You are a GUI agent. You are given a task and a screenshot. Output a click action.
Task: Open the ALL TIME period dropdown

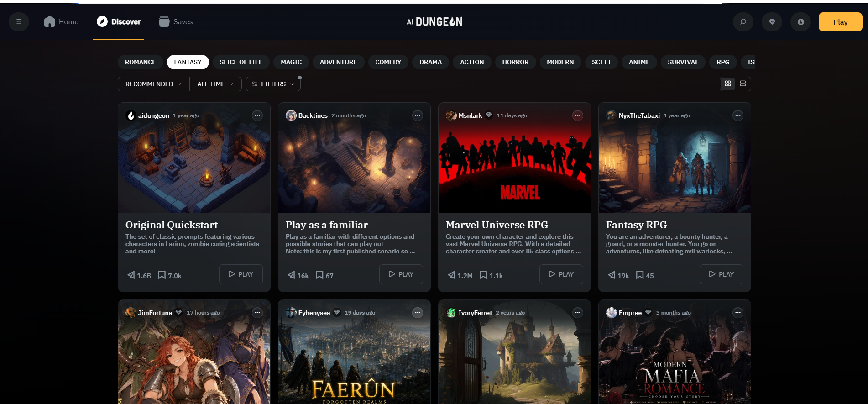[x=215, y=84]
